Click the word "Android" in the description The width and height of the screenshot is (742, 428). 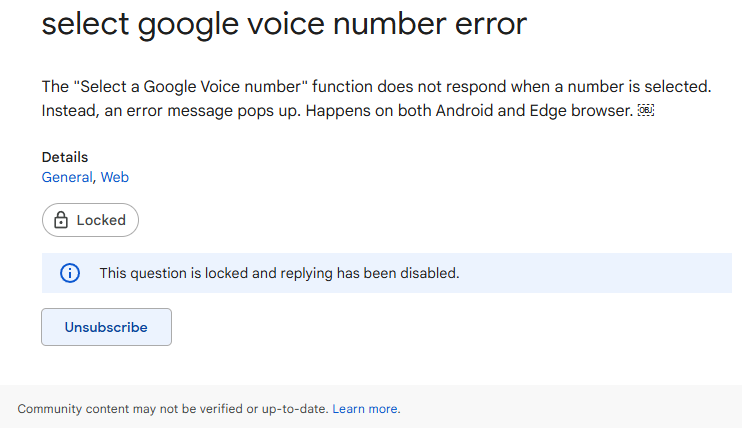pos(423,110)
